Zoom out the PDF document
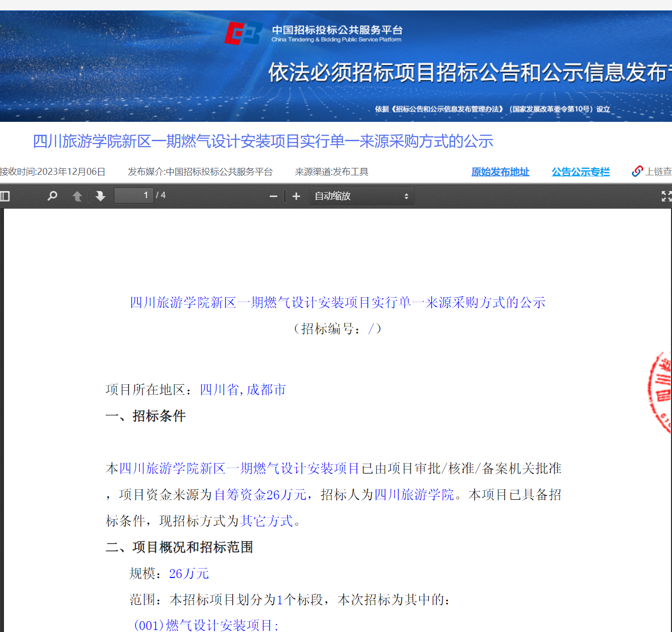672x632 pixels. click(273, 197)
